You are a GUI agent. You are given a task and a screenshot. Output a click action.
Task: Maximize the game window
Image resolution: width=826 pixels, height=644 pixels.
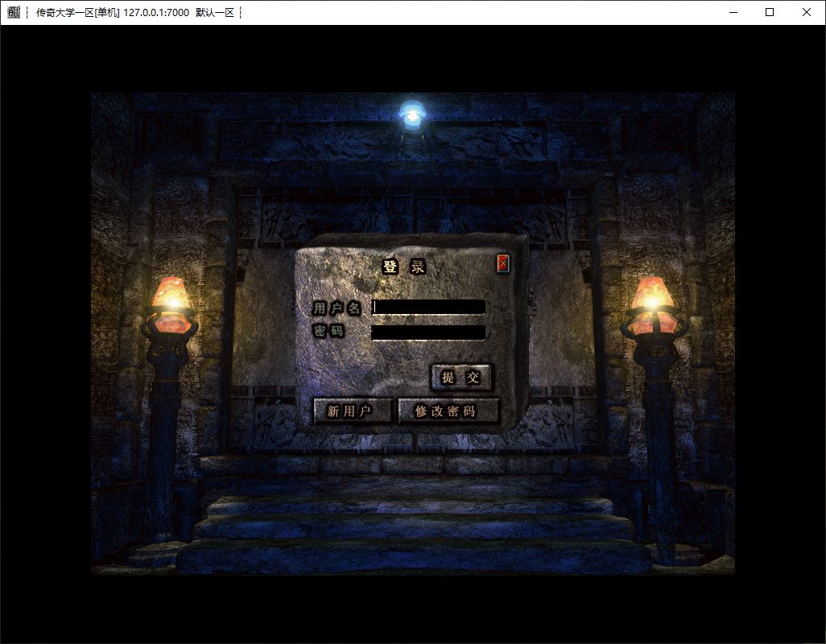(770, 12)
